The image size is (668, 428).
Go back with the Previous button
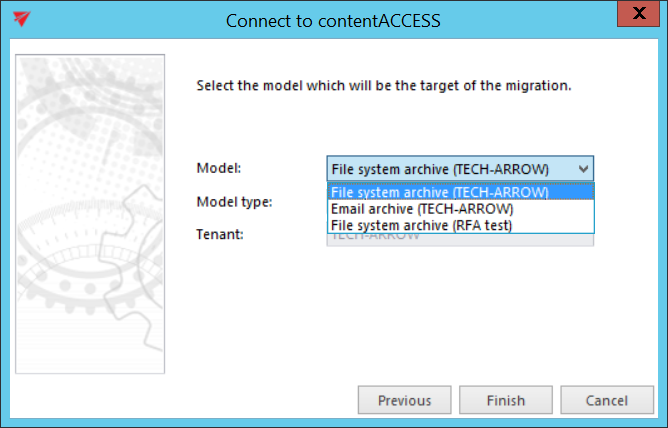click(x=404, y=400)
